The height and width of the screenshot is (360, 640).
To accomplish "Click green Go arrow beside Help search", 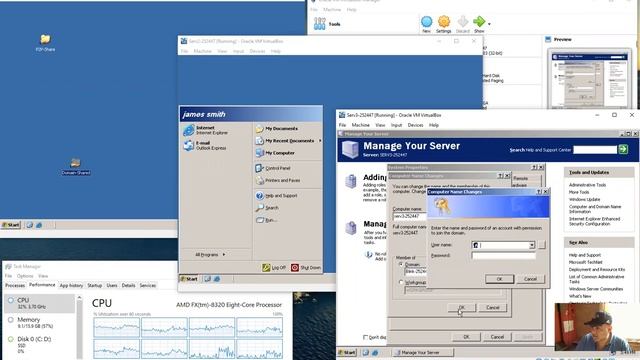I will click(x=623, y=149).
